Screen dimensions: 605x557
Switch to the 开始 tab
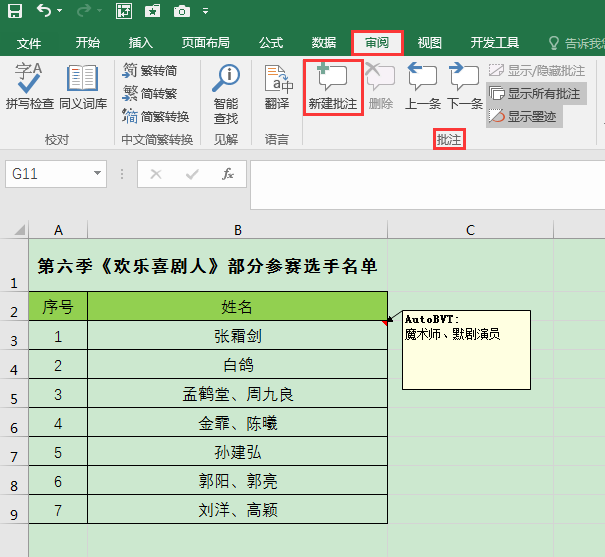point(88,42)
